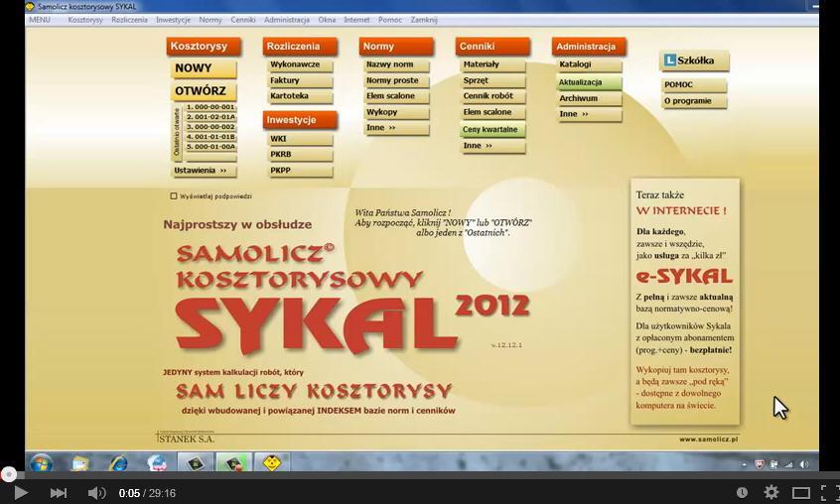Screen dimensions: 840x504
Task: Open recent estimate 4. 001-01-01B
Action: click(x=210, y=137)
